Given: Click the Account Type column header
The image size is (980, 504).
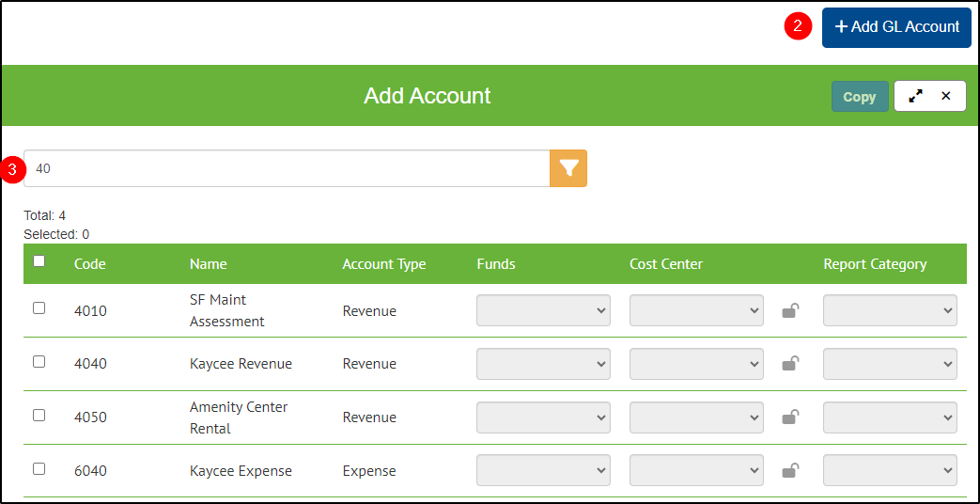Looking at the screenshot, I should coord(383,264).
